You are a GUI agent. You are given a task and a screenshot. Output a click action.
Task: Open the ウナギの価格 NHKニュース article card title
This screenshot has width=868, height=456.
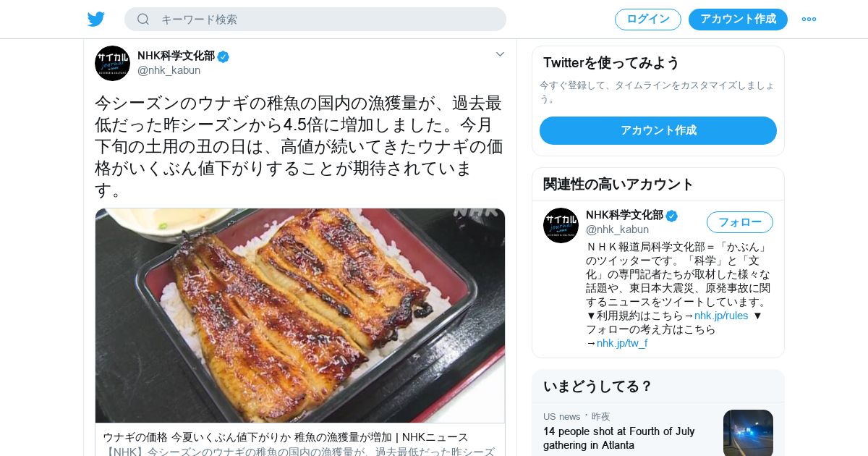pos(286,437)
